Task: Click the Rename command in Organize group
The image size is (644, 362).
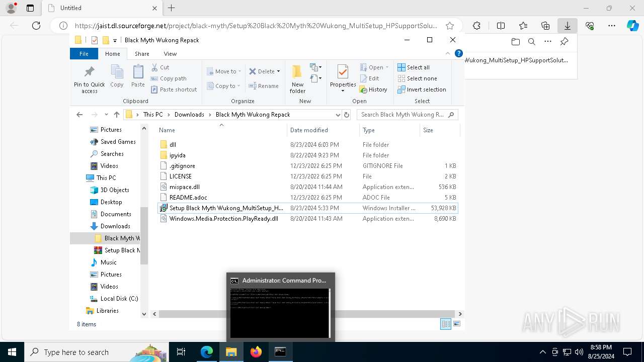Action: (x=264, y=86)
